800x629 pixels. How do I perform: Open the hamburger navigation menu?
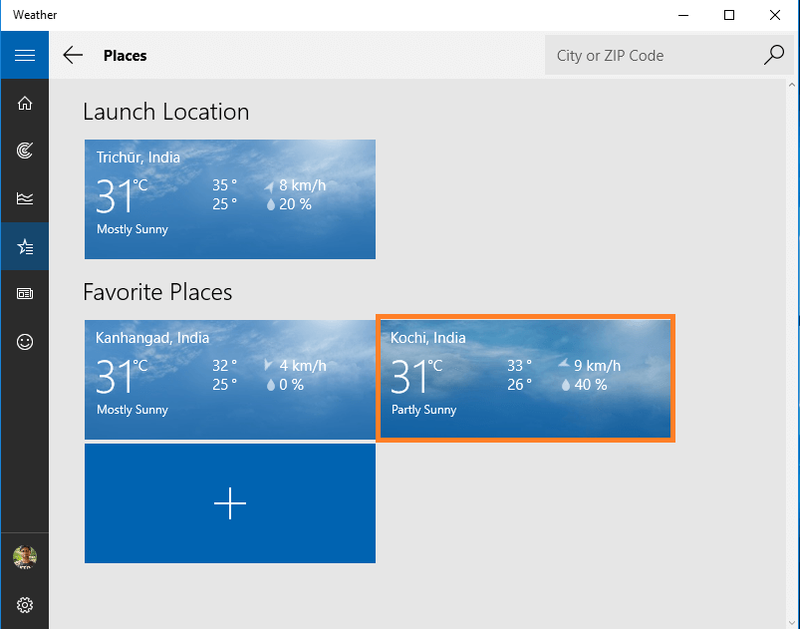point(24,55)
